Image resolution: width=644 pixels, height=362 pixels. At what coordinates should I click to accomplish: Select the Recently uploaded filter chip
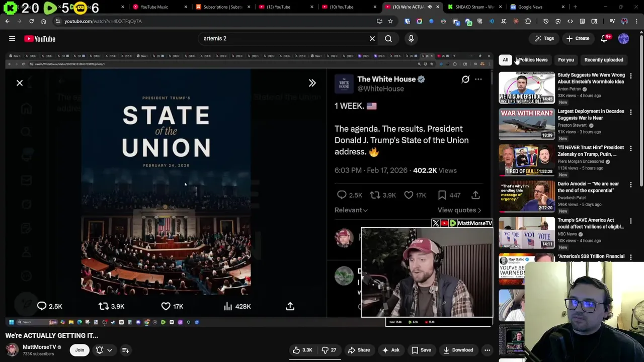click(604, 60)
